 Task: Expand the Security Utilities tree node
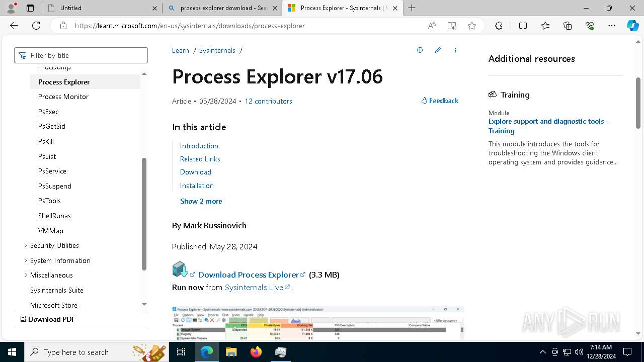26,245
